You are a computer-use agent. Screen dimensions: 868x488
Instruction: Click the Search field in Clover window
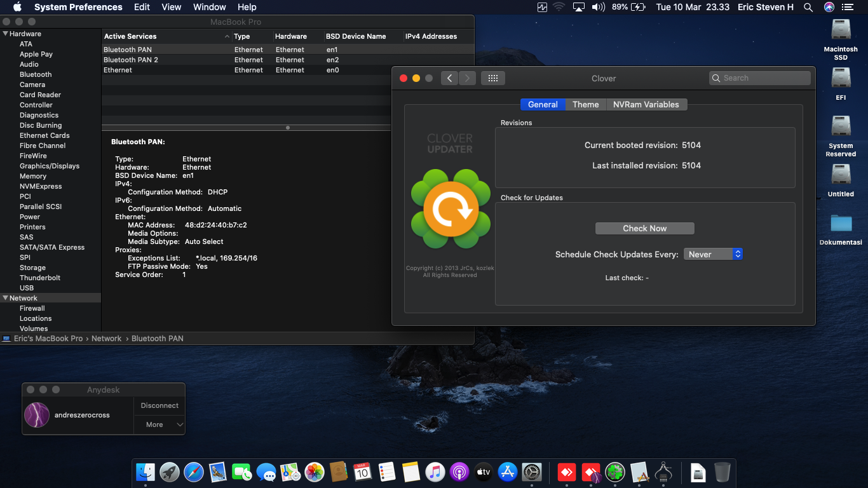point(760,78)
